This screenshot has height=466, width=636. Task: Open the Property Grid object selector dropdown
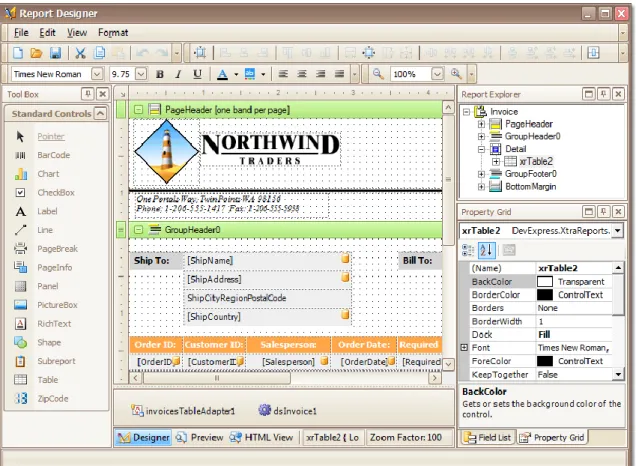tap(617, 231)
